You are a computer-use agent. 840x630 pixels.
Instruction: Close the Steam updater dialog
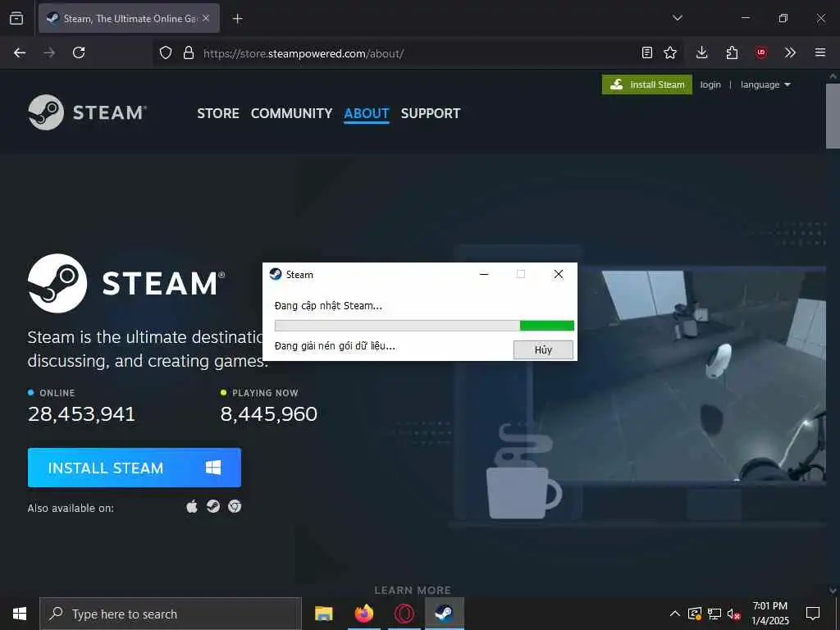tap(558, 274)
